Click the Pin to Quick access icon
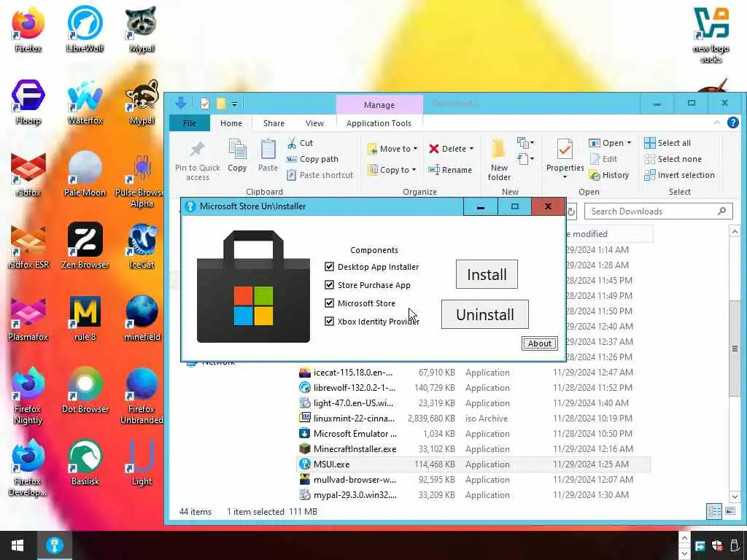Viewport: 747px width, 560px height. pyautogui.click(x=197, y=149)
